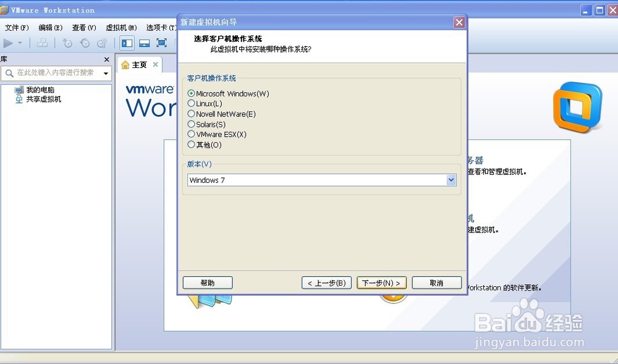
Task: Click the 下一步(N) next button
Action: (x=381, y=283)
